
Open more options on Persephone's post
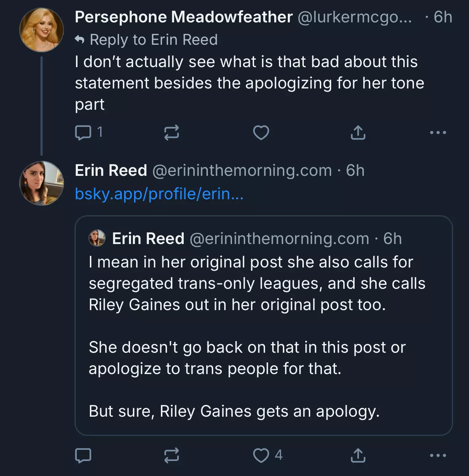438,132
